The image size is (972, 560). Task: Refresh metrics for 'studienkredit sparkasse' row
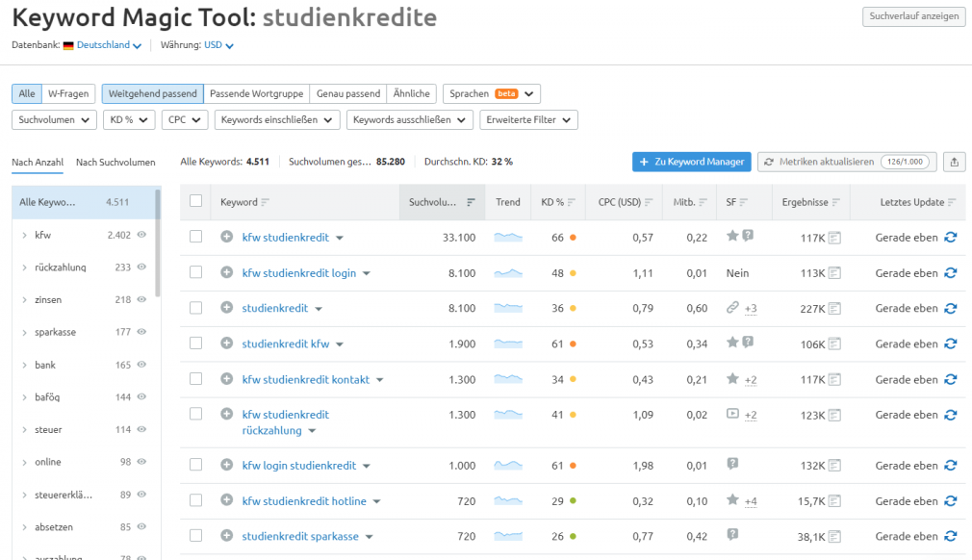(950, 536)
